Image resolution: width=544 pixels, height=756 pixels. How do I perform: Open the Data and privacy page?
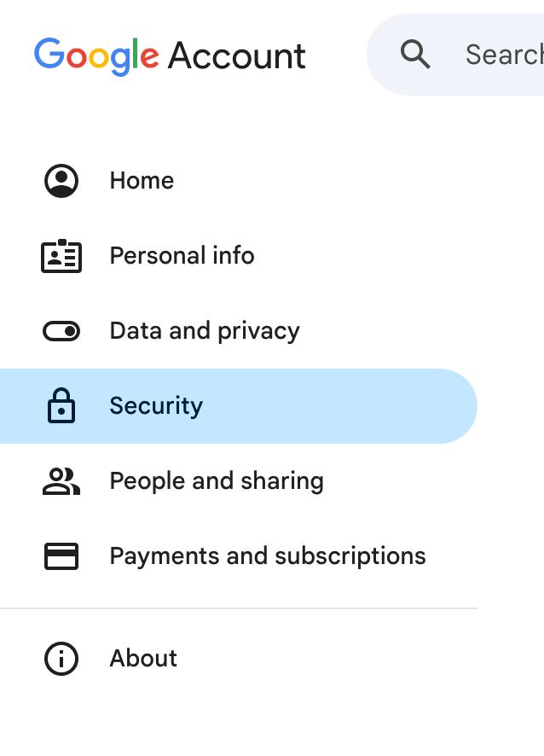tap(205, 330)
